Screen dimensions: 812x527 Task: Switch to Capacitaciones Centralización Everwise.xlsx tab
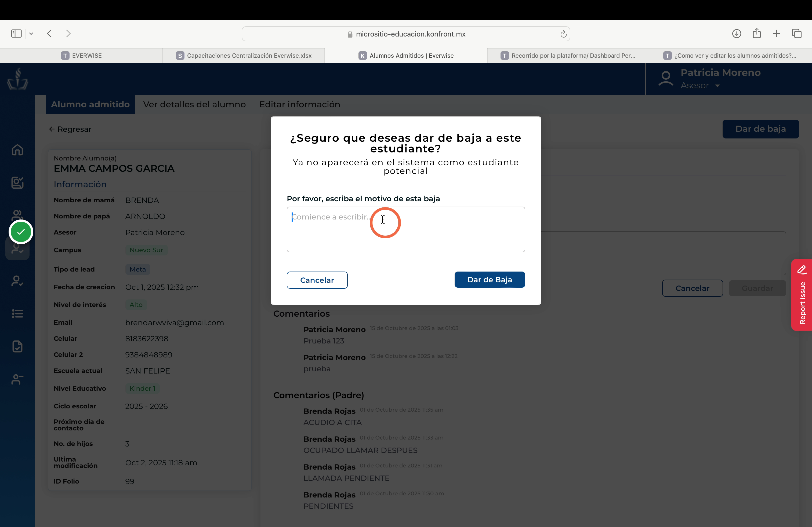[x=244, y=56]
